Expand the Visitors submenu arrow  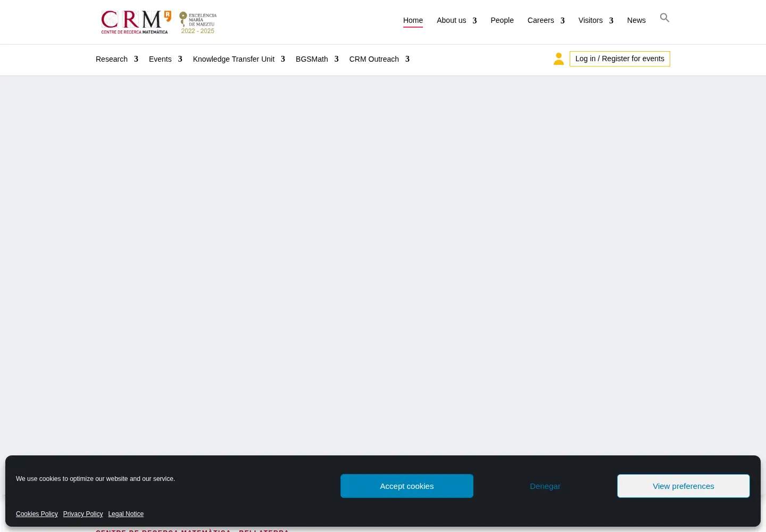[x=611, y=21]
